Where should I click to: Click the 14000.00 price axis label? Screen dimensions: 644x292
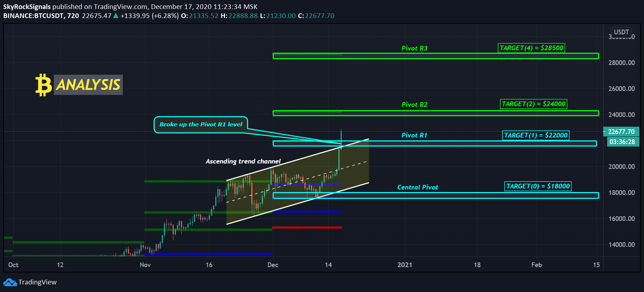pos(622,245)
